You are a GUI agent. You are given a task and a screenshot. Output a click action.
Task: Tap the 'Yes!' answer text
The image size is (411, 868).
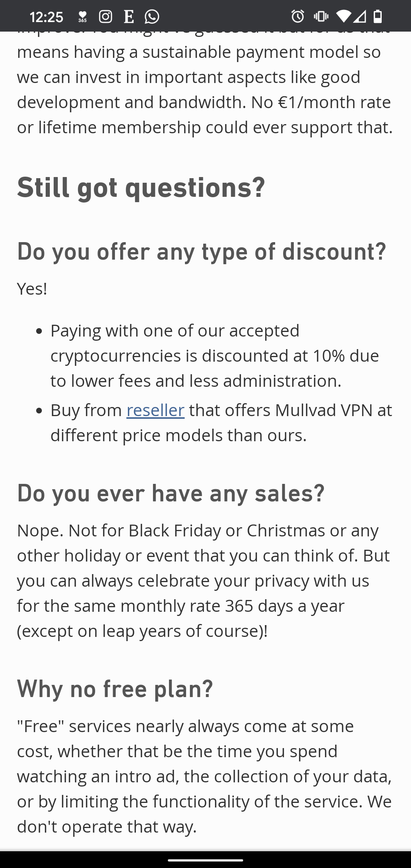(x=32, y=289)
